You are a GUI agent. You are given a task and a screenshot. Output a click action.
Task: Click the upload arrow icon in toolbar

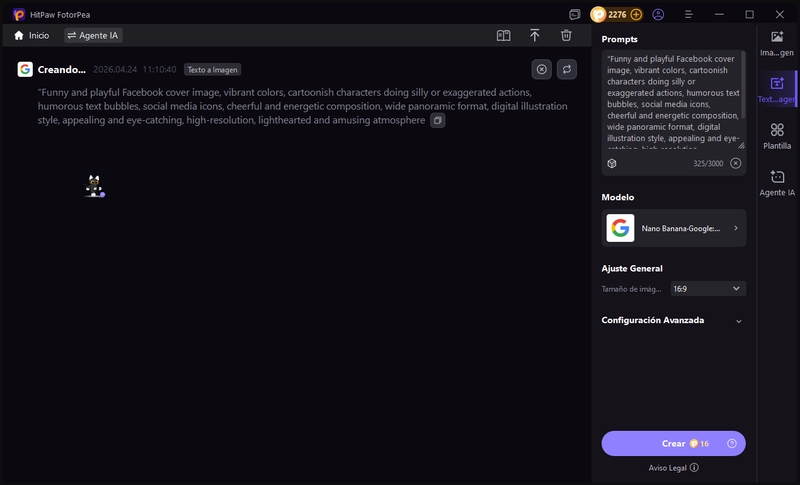[534, 35]
